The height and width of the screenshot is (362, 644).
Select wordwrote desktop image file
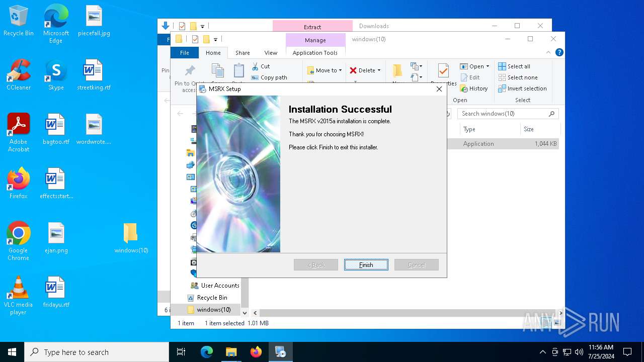pyautogui.click(x=94, y=130)
